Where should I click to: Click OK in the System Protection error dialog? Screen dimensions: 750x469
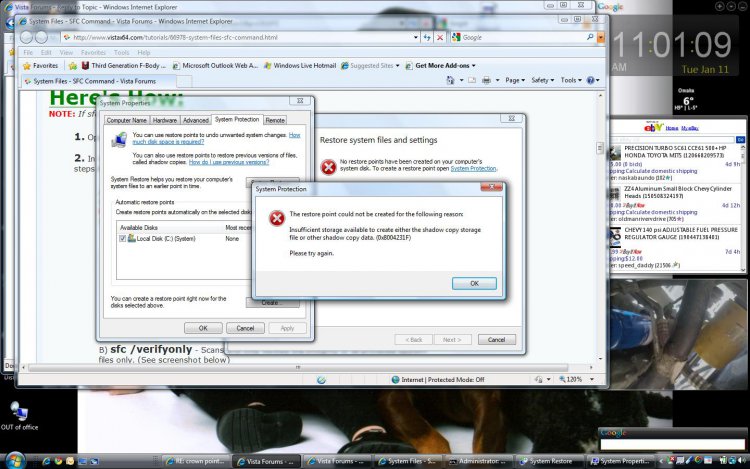pos(474,284)
